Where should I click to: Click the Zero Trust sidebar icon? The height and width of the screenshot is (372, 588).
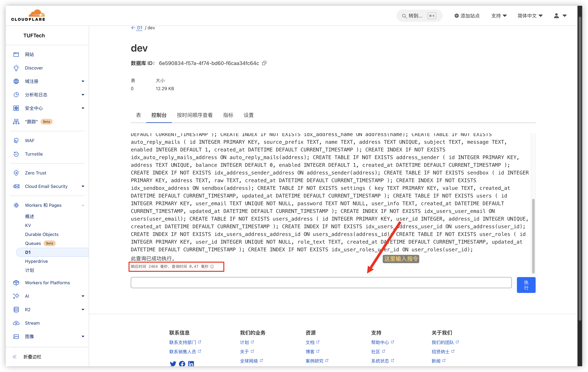16,173
